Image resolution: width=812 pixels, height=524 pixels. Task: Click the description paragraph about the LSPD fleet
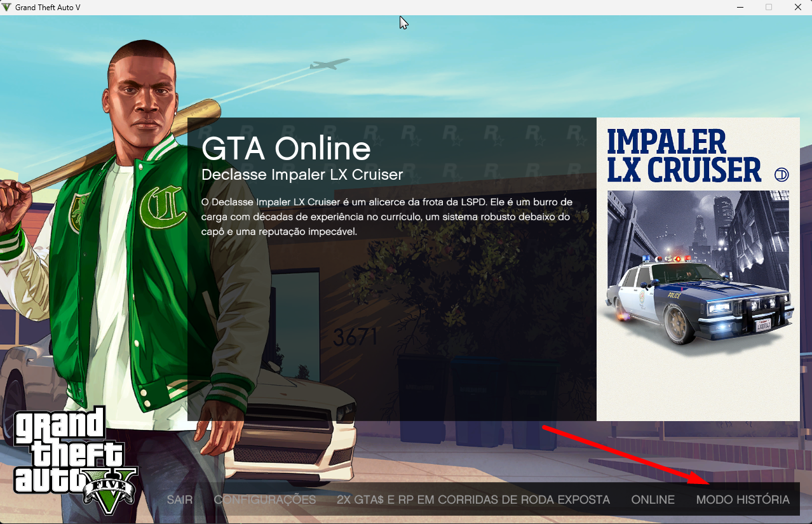tap(387, 217)
